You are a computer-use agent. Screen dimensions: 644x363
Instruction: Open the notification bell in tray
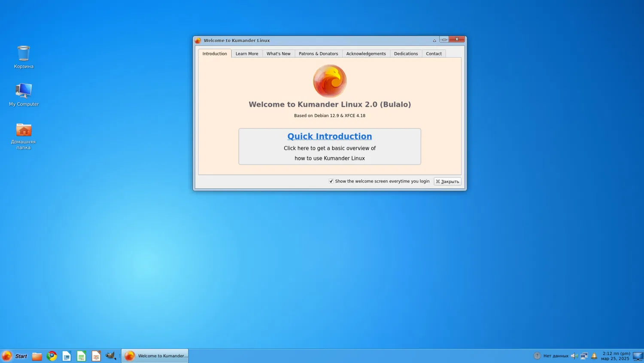click(594, 356)
